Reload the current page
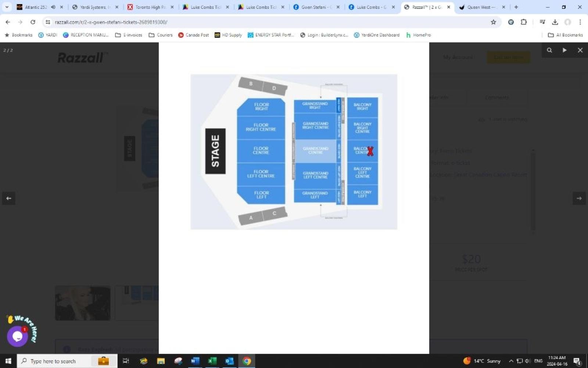This screenshot has width=588, height=368. tap(33, 22)
